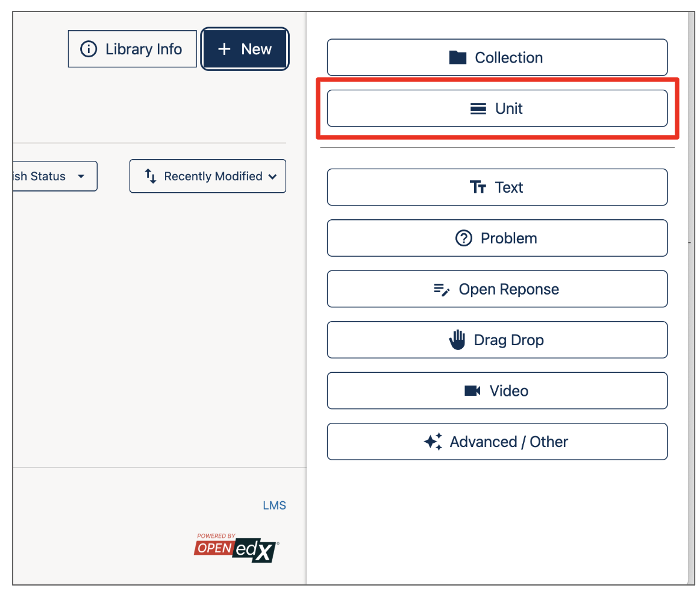Open the LMS link

(x=275, y=505)
